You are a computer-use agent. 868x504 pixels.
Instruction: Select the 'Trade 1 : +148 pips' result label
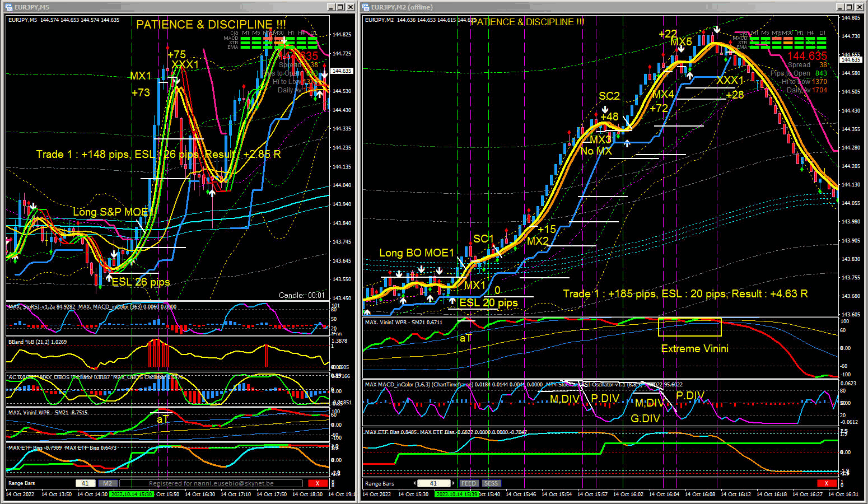(x=158, y=155)
